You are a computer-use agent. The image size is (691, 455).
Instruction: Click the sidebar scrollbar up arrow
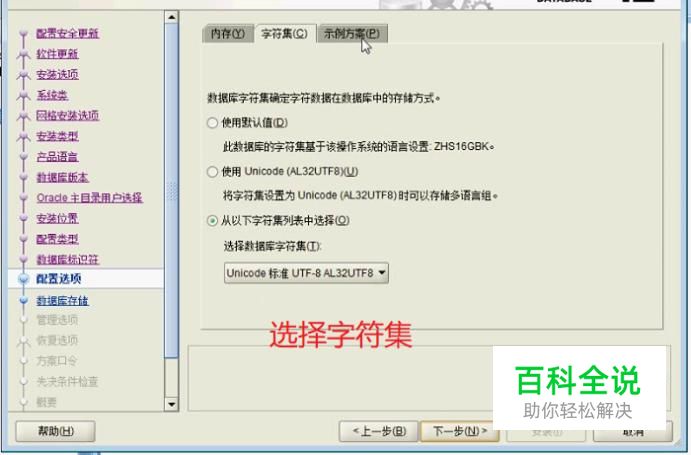[x=171, y=17]
